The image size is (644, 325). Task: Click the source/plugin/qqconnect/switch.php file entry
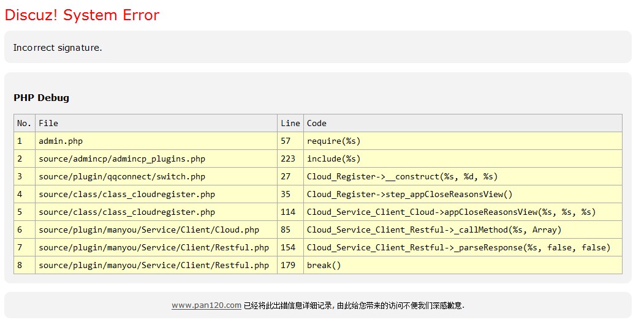(122, 176)
